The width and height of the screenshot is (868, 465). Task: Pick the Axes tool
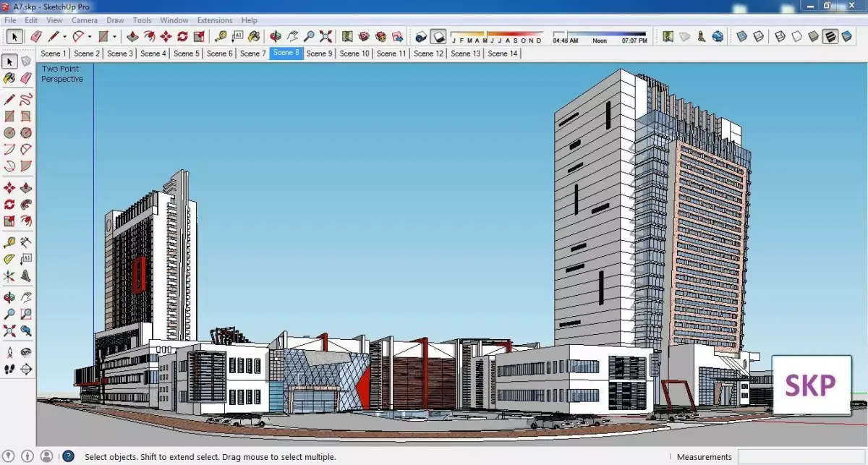pyautogui.click(x=9, y=276)
